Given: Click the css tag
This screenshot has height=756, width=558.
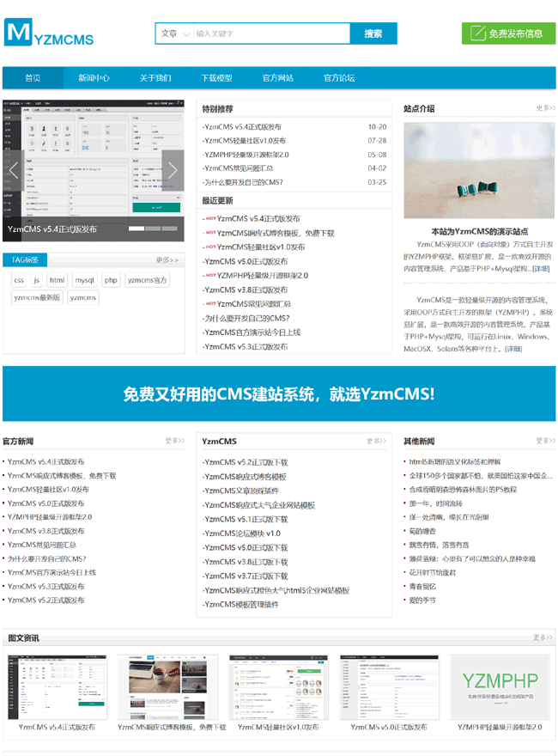Looking at the screenshot, I should 19,280.
